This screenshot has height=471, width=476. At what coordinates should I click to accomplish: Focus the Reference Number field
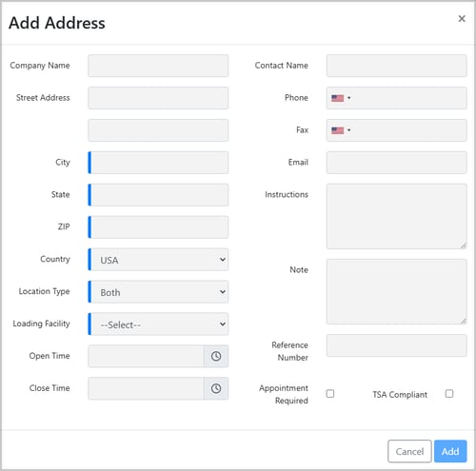click(x=397, y=345)
